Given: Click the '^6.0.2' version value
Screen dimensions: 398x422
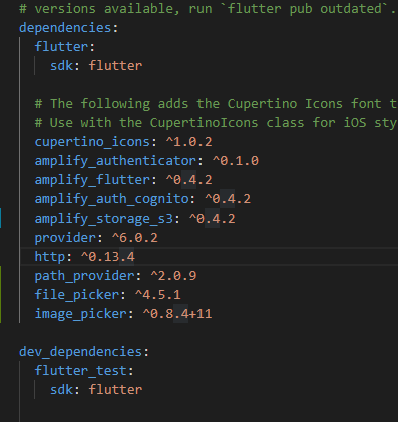Looking at the screenshot, I should pos(135,238).
